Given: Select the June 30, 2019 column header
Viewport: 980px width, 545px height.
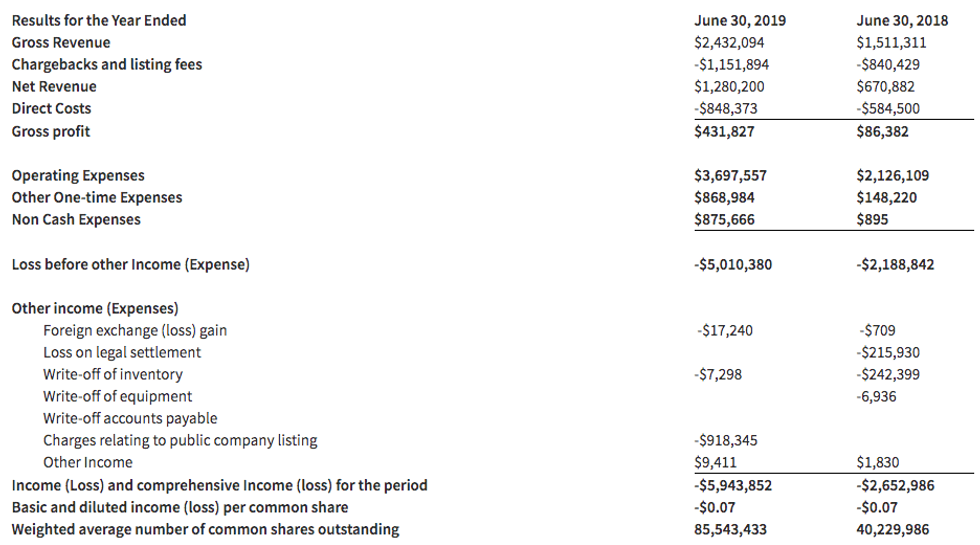Looking at the screenshot, I should coord(739,20).
